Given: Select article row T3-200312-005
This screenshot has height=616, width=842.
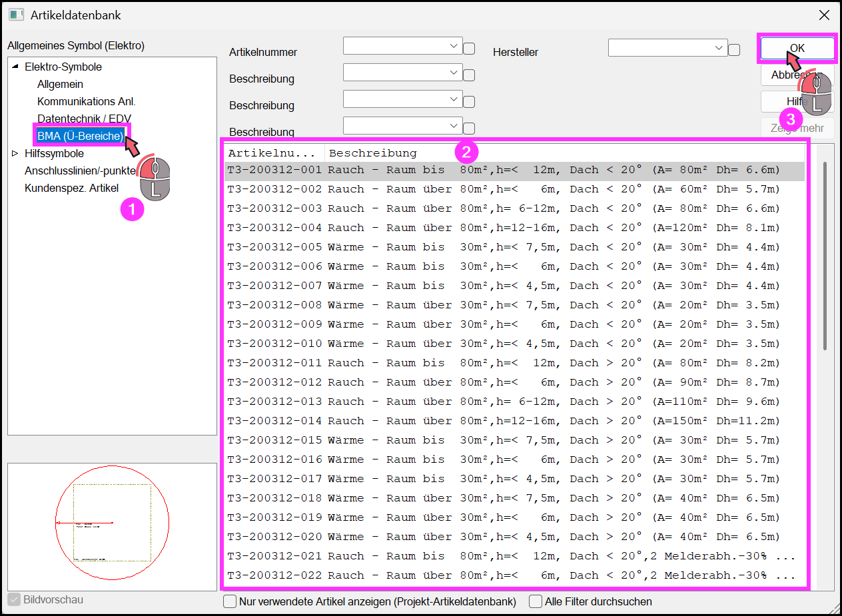Looking at the screenshot, I should 514,247.
